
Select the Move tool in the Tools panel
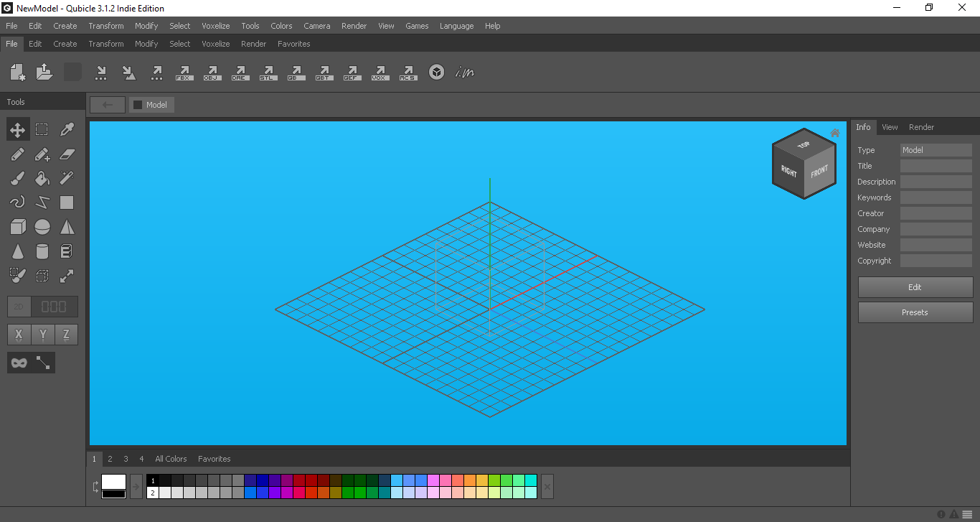(x=17, y=129)
